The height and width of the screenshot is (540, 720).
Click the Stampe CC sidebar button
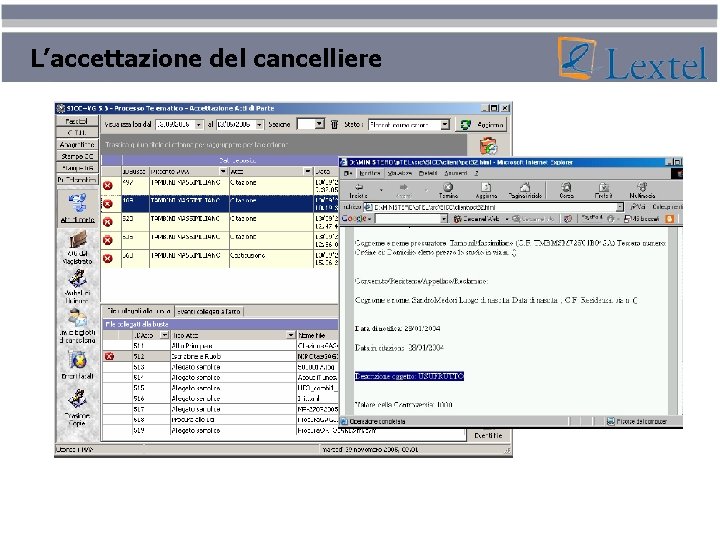77,156
